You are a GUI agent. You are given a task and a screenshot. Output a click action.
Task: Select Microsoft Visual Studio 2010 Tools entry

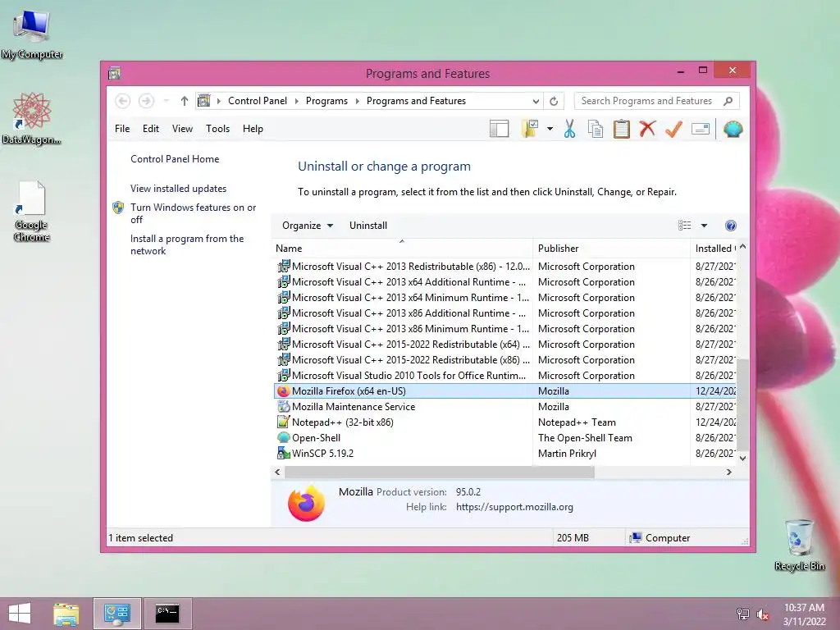pos(504,376)
